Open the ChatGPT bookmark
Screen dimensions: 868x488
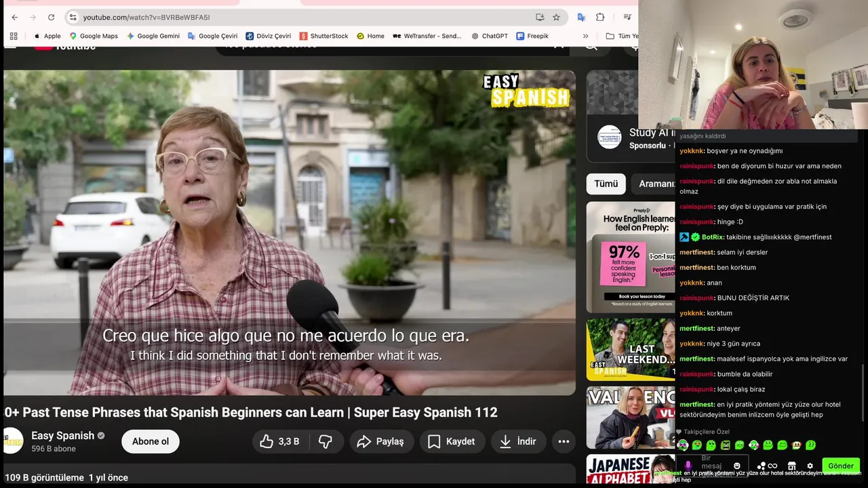pos(490,36)
